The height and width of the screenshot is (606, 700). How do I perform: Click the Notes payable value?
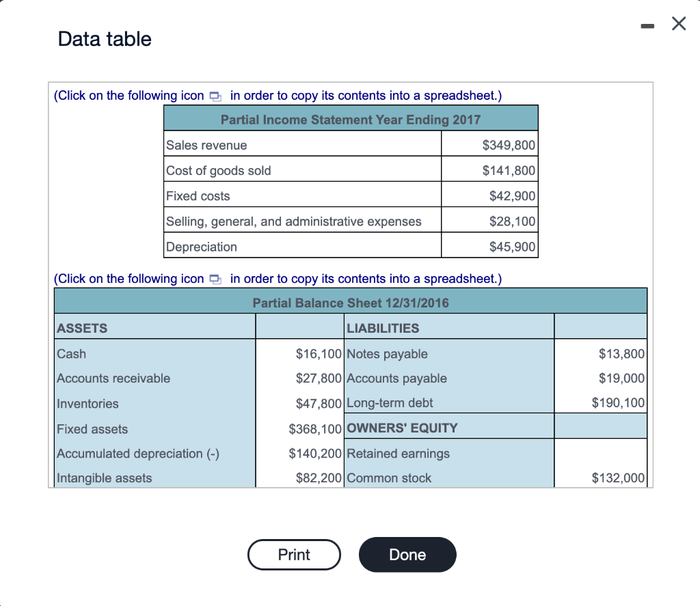(623, 353)
